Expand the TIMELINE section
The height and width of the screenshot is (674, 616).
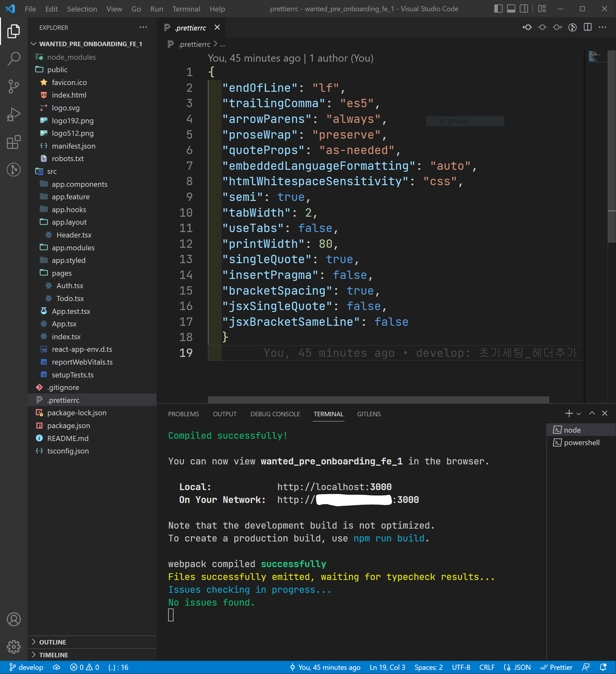pyautogui.click(x=54, y=655)
